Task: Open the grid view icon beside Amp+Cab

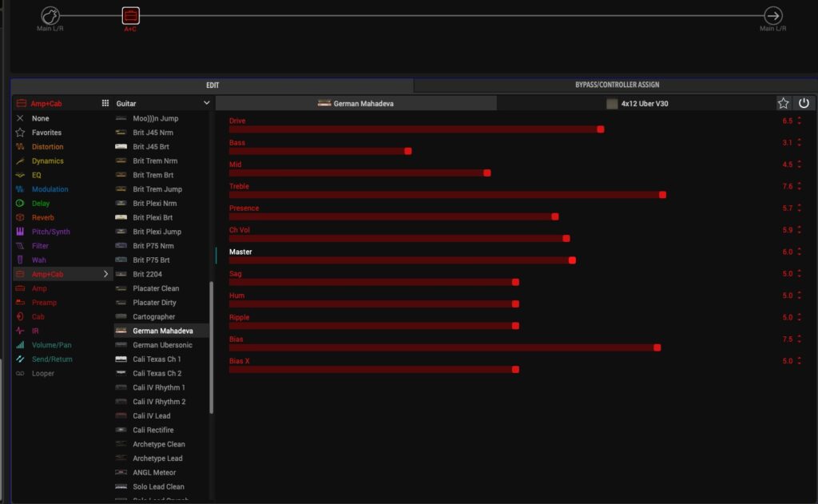Action: click(x=105, y=103)
